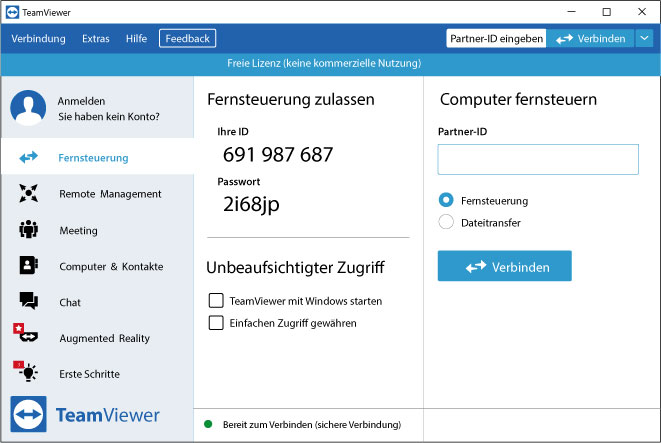This screenshot has width=661, height=443.
Task: Select the Fernsteuerung radio button
Action: click(446, 200)
